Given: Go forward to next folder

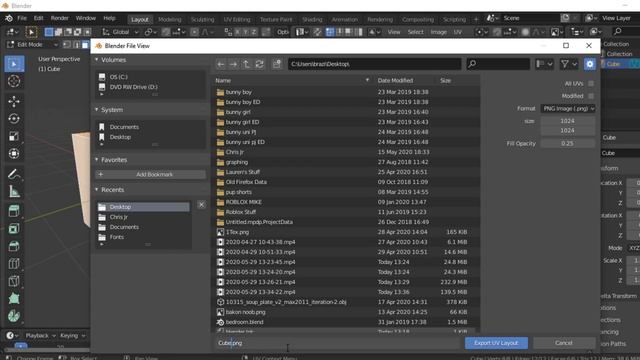Looking at the screenshot, I should tap(233, 64).
